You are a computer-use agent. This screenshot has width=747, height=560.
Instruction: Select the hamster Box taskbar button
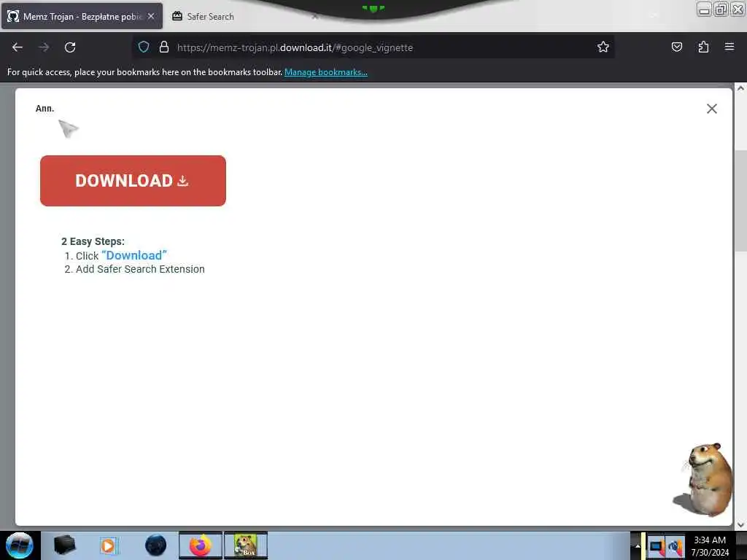[246, 545]
